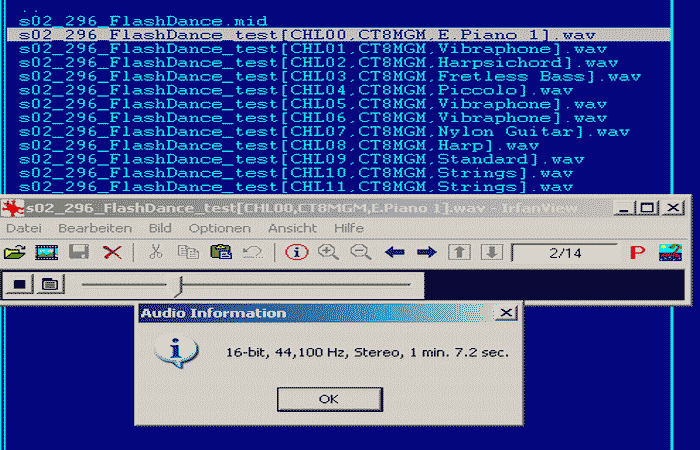The width and height of the screenshot is (700, 450).
Task: Click the open file folder icon
Action: click(x=14, y=252)
